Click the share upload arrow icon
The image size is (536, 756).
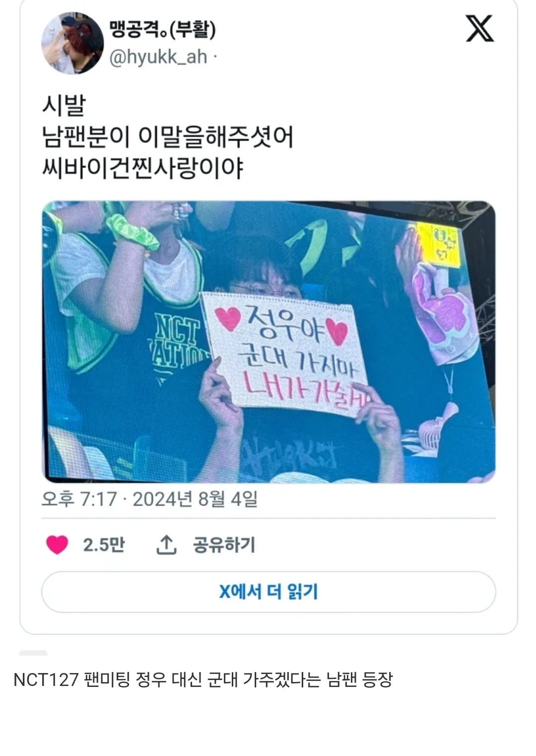click(166, 544)
